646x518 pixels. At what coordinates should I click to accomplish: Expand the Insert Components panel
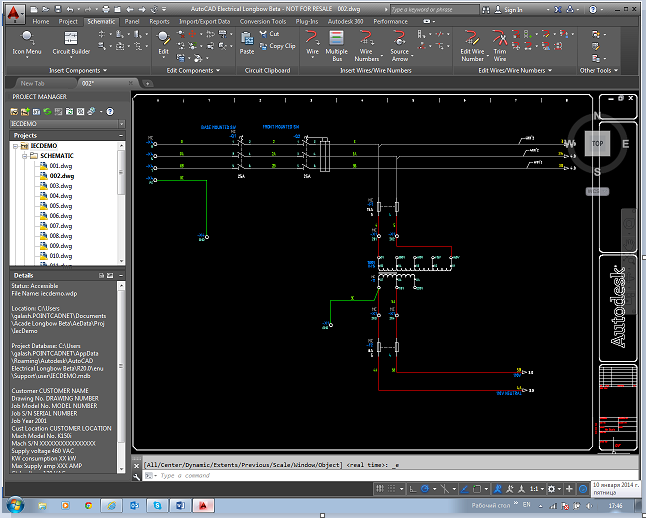[x=78, y=70]
